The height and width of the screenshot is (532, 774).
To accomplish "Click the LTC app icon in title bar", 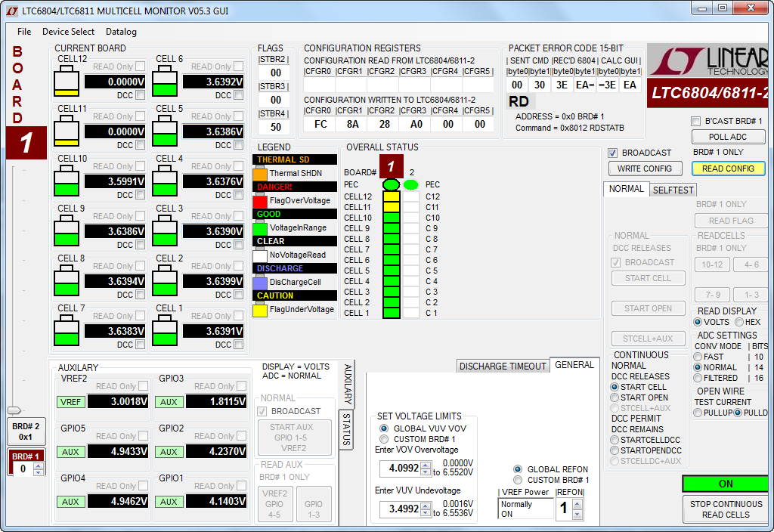I will [12, 11].
